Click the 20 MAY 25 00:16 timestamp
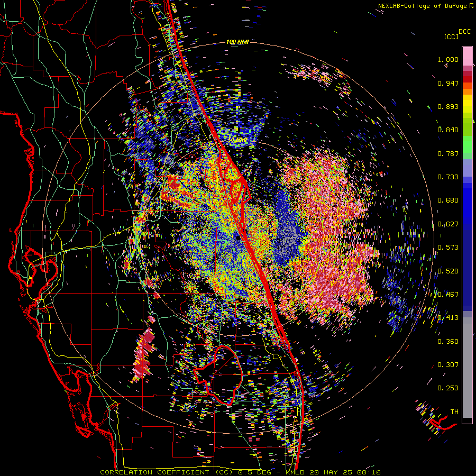Screen dimensions: 476x476 tap(345, 472)
